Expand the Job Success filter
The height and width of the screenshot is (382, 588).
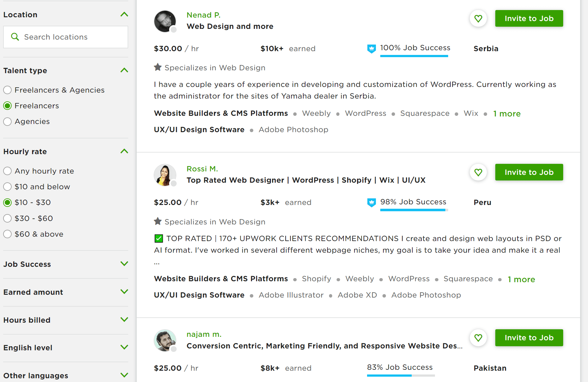(x=124, y=264)
